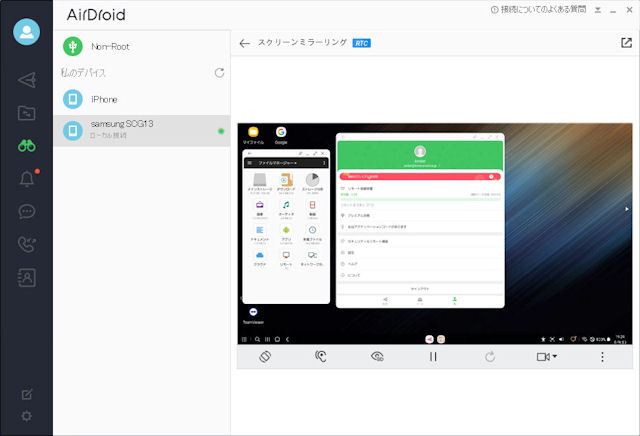Viewport: 640px width, 436px height.
Task: Click the mirrored taskbar search icon
Action: 258,339
